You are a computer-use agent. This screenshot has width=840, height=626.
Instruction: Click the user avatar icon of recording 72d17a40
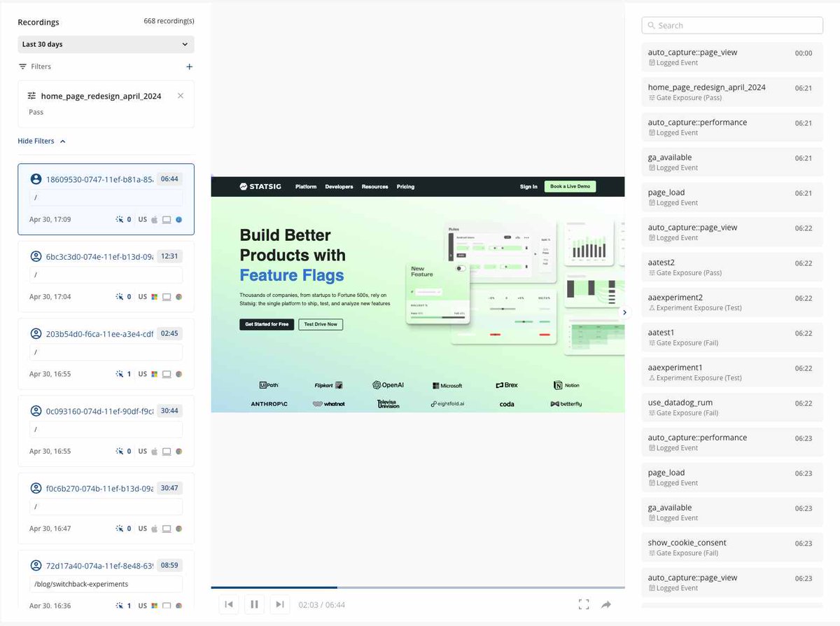[x=36, y=564]
